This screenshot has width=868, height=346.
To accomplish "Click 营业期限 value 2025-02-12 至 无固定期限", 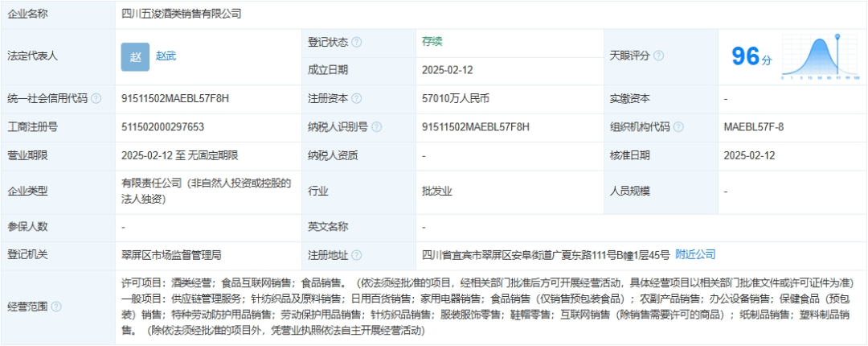I will coord(180,156).
